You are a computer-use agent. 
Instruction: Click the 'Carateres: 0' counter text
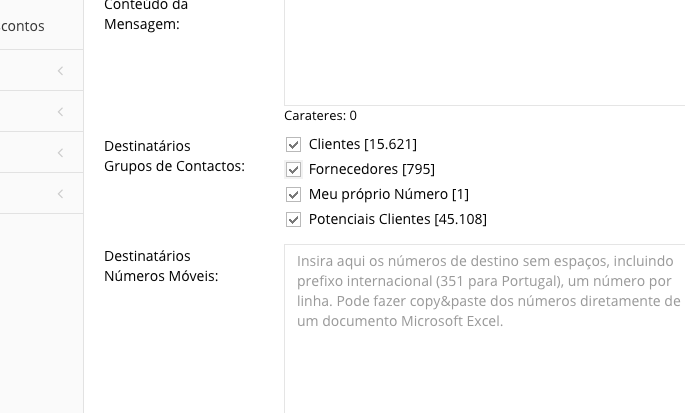click(x=320, y=116)
